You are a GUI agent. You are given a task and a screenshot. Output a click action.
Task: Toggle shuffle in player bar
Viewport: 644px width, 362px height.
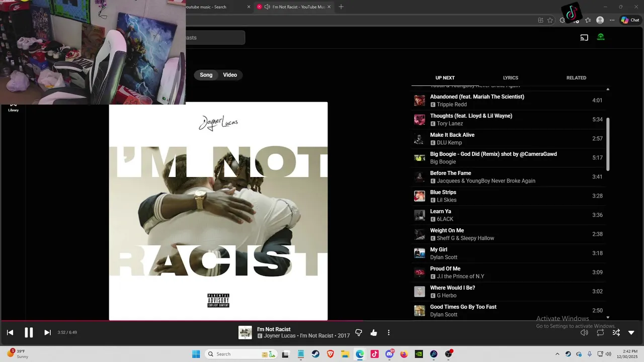616,332
